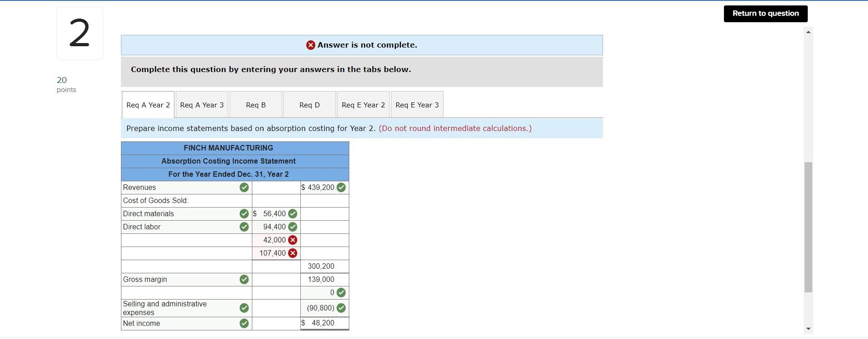Click empty label cell left of 300,200
The height and width of the screenshot is (339, 868).
(187, 266)
